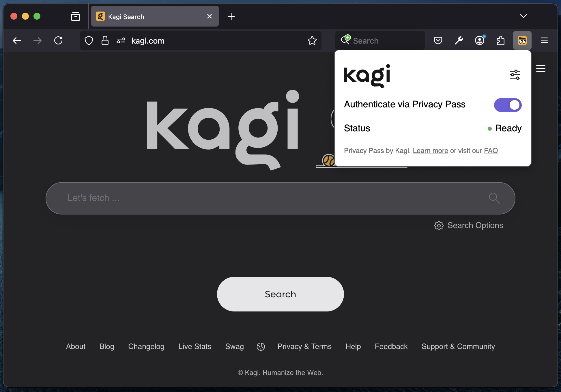Viewport: 561px width, 392px height.
Task: Open the Firefox account icon
Action: click(480, 41)
